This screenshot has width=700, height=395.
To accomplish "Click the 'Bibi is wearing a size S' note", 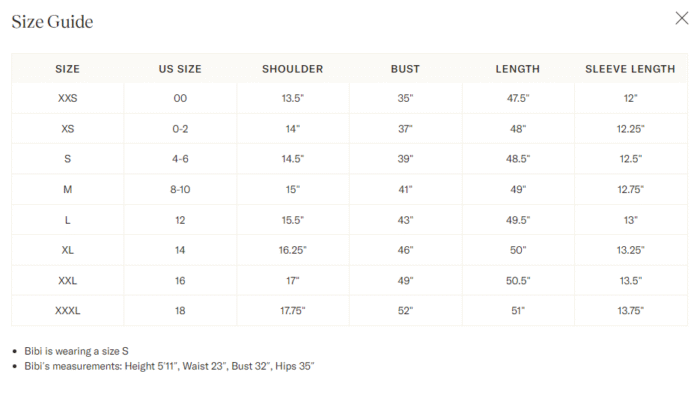I will click(x=76, y=351).
